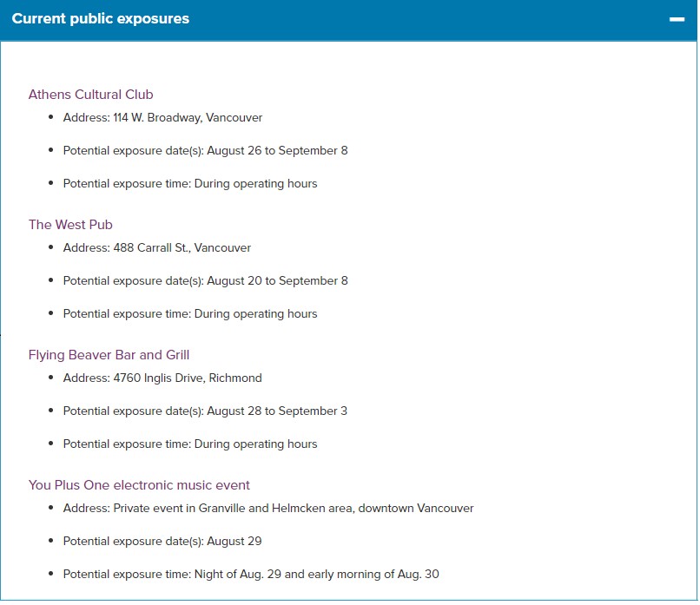700x605 pixels.
Task: Click the Night of Aug. 29 exposure time line
Action: (251, 575)
